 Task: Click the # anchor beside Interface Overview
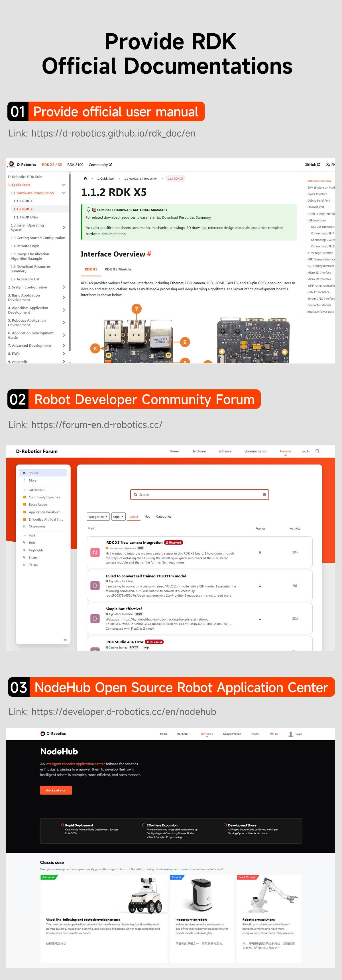coord(149,254)
